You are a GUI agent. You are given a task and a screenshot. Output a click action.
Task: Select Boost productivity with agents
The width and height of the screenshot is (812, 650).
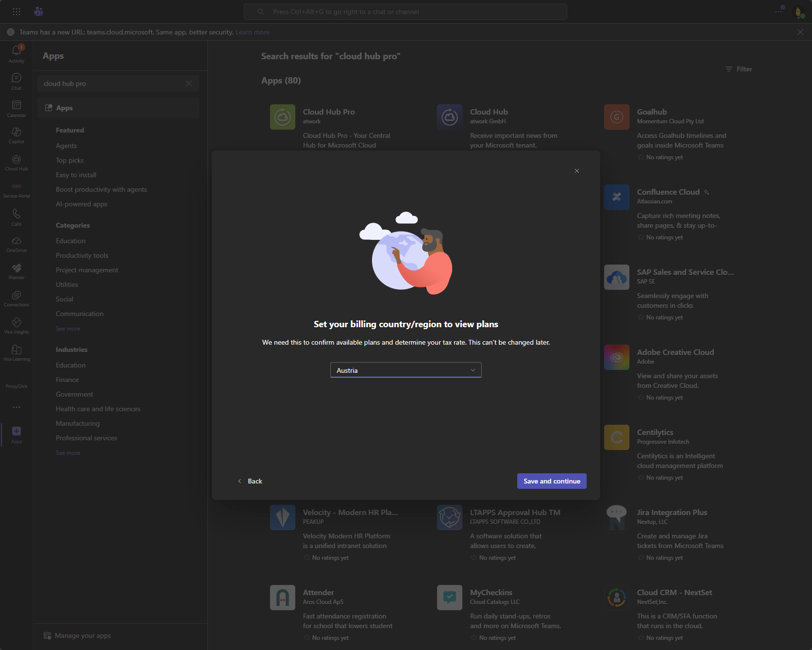click(x=101, y=189)
